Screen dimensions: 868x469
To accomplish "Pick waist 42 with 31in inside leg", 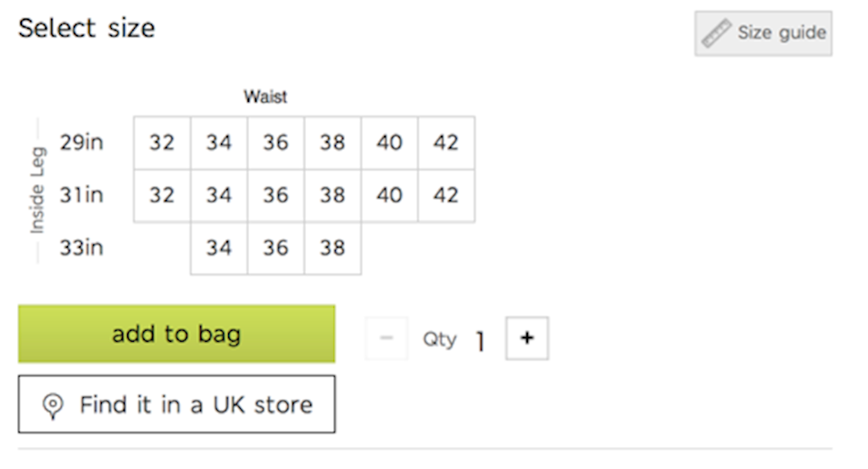I will 446,195.
